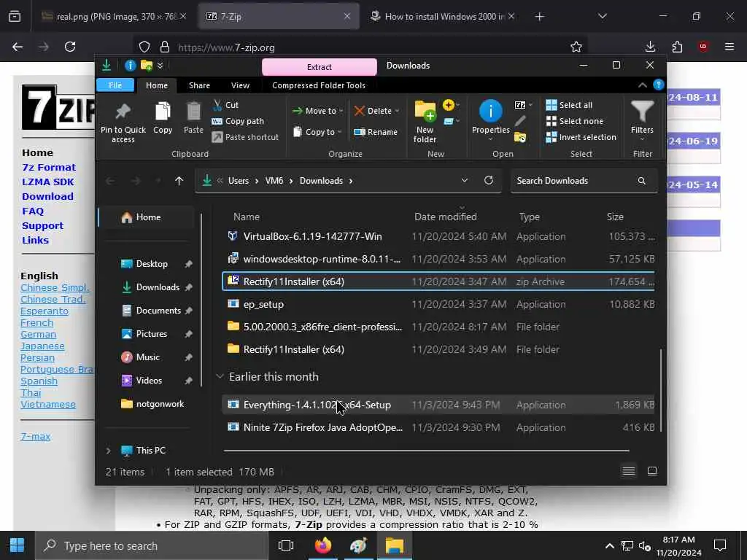Click 7z Format link on 7-Zip page
747x560 pixels.
pos(49,167)
